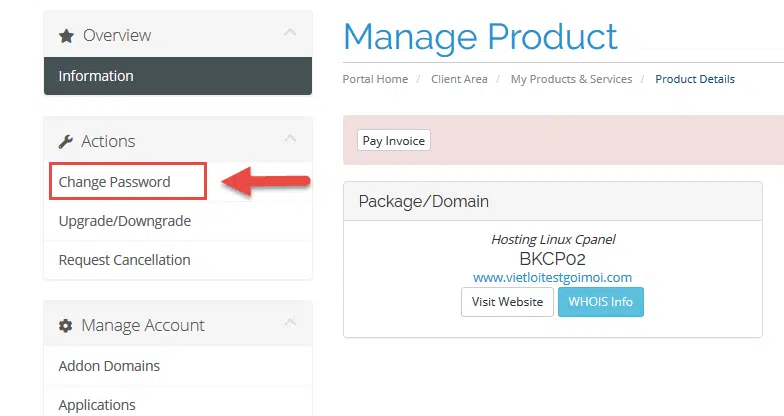The width and height of the screenshot is (784, 416).
Task: Click the star icon beside Overview
Action: (66, 36)
